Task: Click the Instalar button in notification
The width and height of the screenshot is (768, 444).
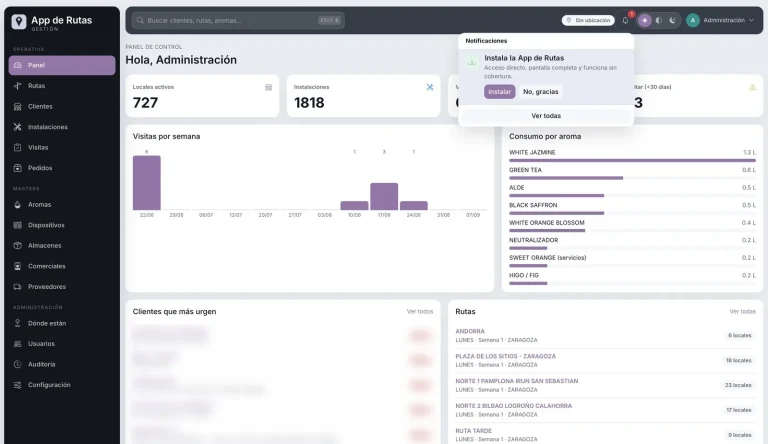Action: pos(500,92)
